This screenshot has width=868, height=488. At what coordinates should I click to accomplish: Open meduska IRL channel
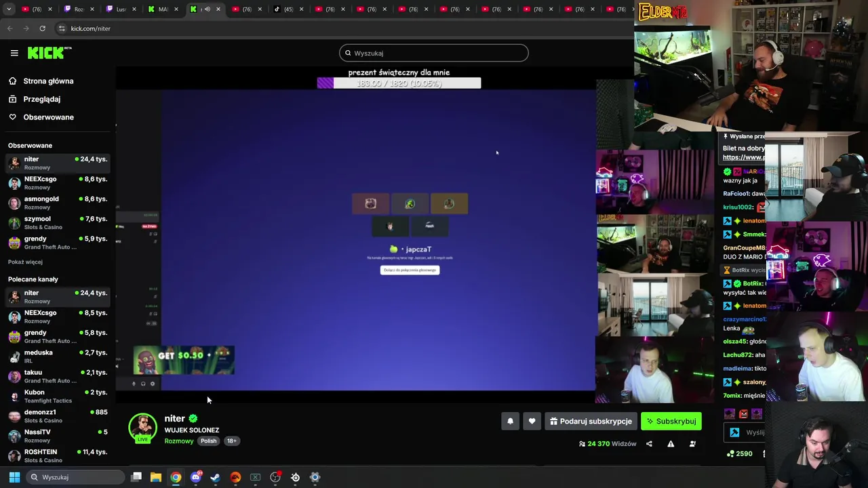point(58,357)
